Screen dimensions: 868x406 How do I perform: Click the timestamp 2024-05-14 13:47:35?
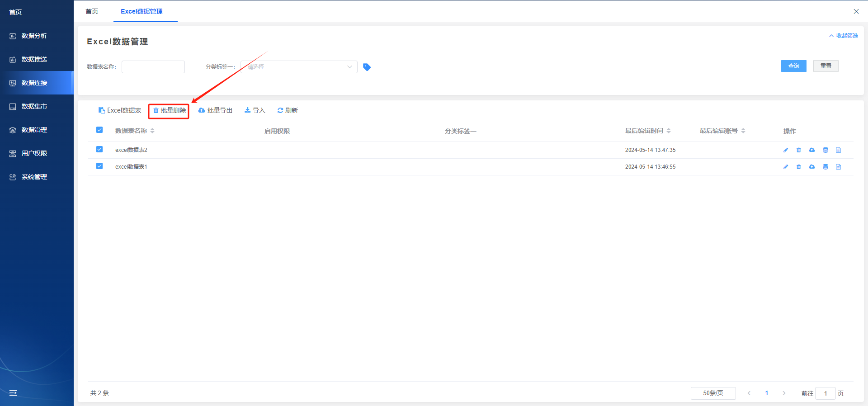click(650, 150)
